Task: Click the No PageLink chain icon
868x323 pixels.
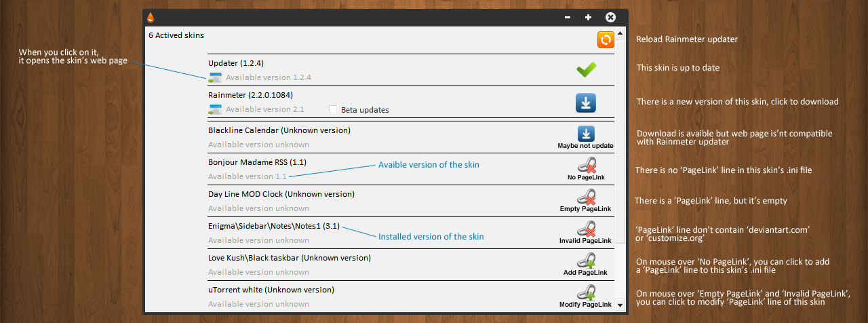Action: click(x=586, y=165)
